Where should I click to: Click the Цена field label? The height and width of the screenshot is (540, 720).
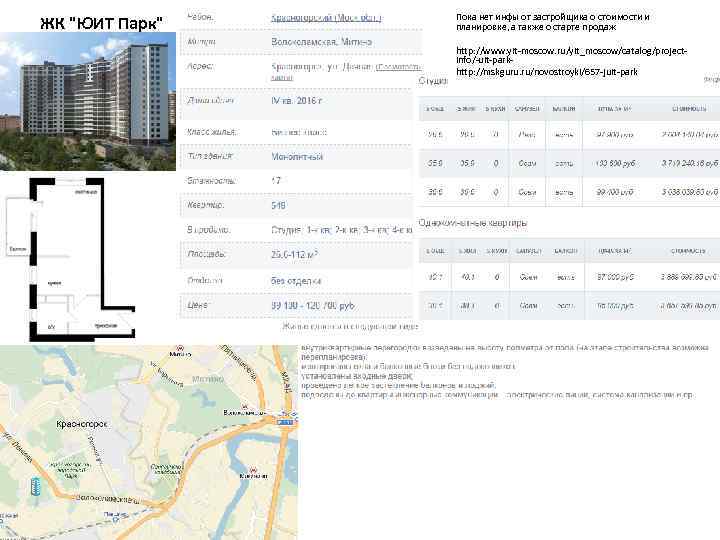pyautogui.click(x=197, y=305)
